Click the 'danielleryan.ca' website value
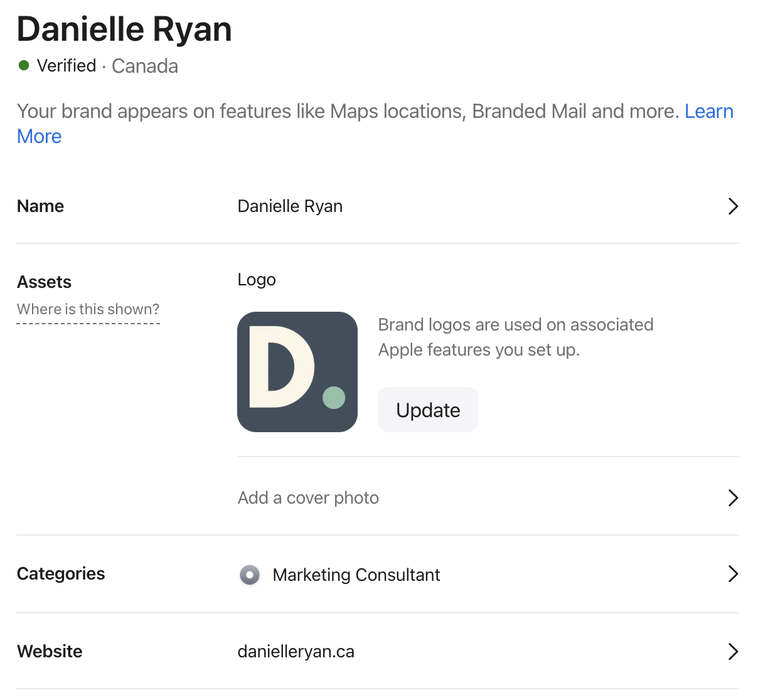 296,652
